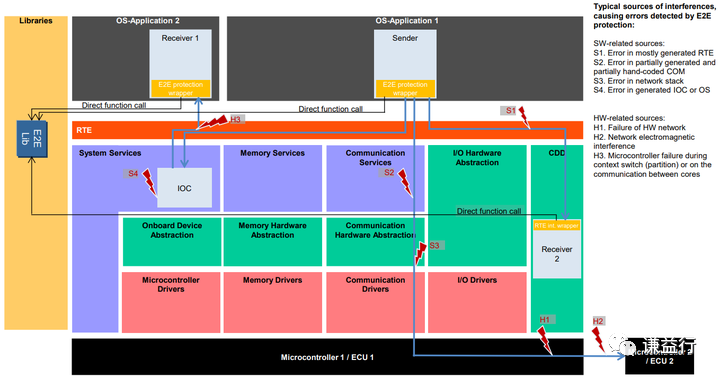Click the H3 lightning bolt near RTE
The width and height of the screenshot is (720, 378).
[213, 123]
